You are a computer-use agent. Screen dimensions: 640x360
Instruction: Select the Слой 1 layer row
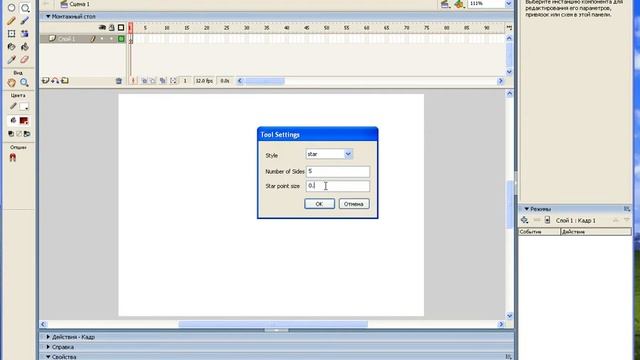point(83,39)
